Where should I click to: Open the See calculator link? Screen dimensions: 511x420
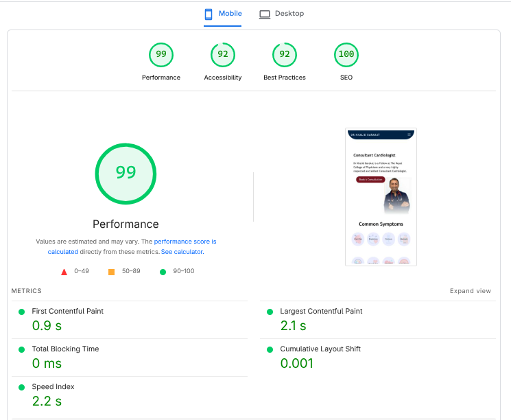pyautogui.click(x=182, y=252)
